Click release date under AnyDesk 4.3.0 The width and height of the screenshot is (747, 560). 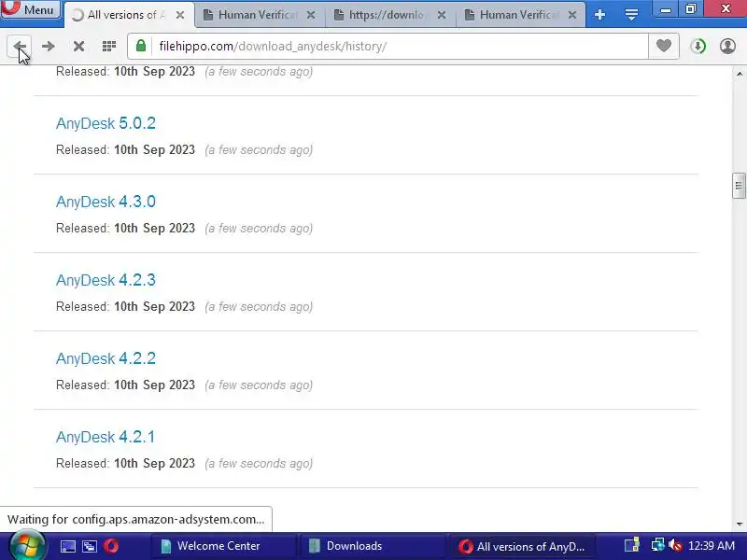[x=154, y=228]
